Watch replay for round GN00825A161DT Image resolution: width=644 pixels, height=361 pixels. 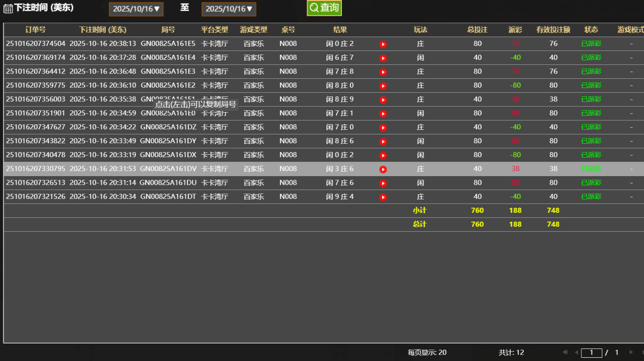[383, 197]
